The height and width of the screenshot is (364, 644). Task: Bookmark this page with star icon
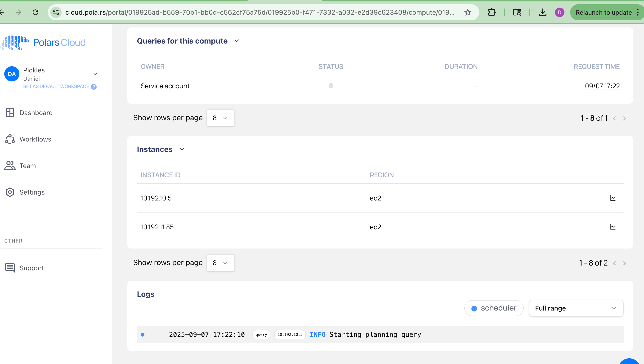coord(467,12)
